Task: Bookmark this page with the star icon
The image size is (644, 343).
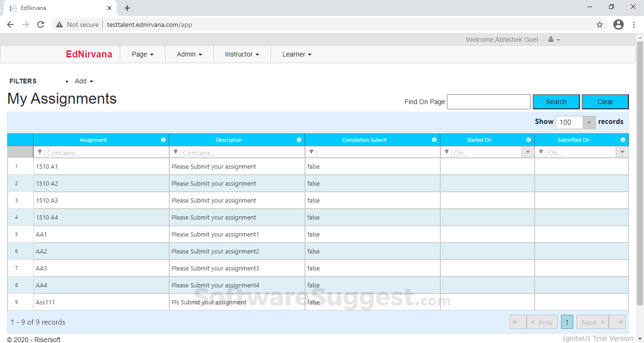Action: coord(600,24)
